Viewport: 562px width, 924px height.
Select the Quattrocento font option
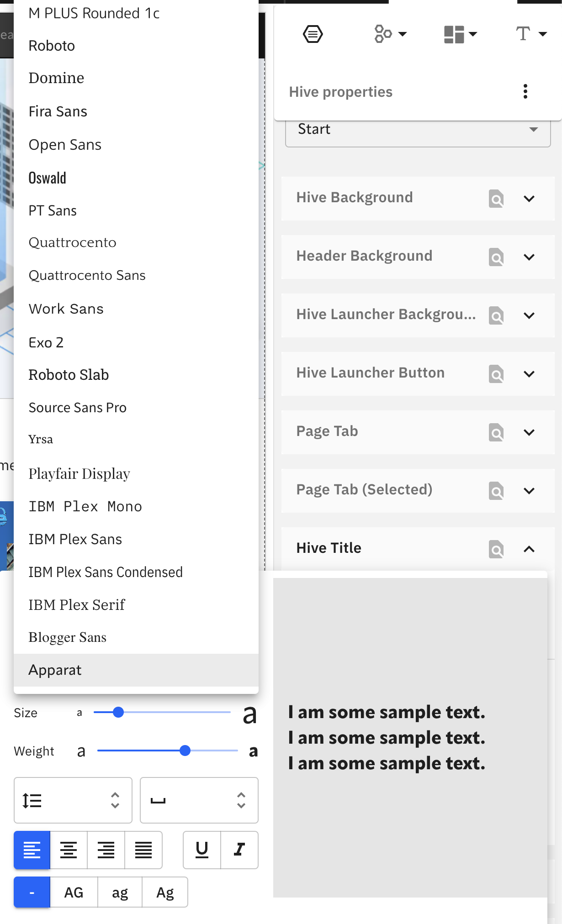136,242
